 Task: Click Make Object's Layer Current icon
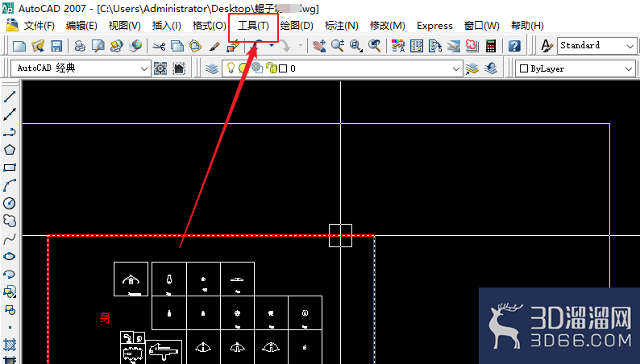pyautogui.click(x=472, y=68)
